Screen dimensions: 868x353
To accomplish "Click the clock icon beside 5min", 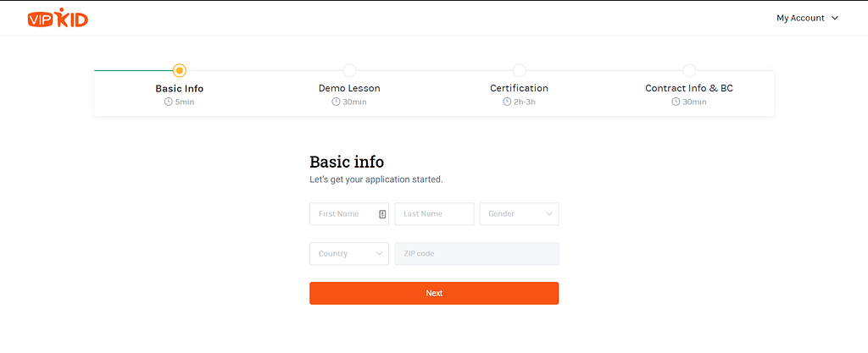I will pos(168,102).
